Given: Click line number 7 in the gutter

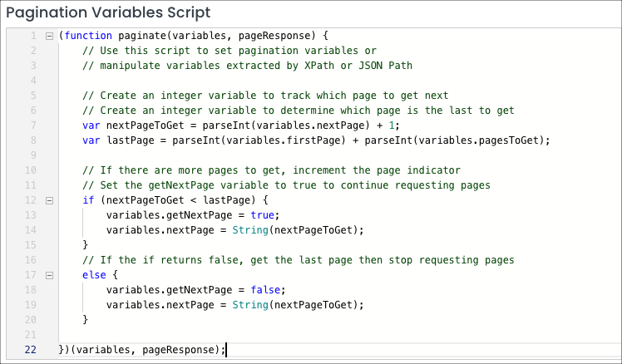Looking at the screenshot, I should click(32, 125).
